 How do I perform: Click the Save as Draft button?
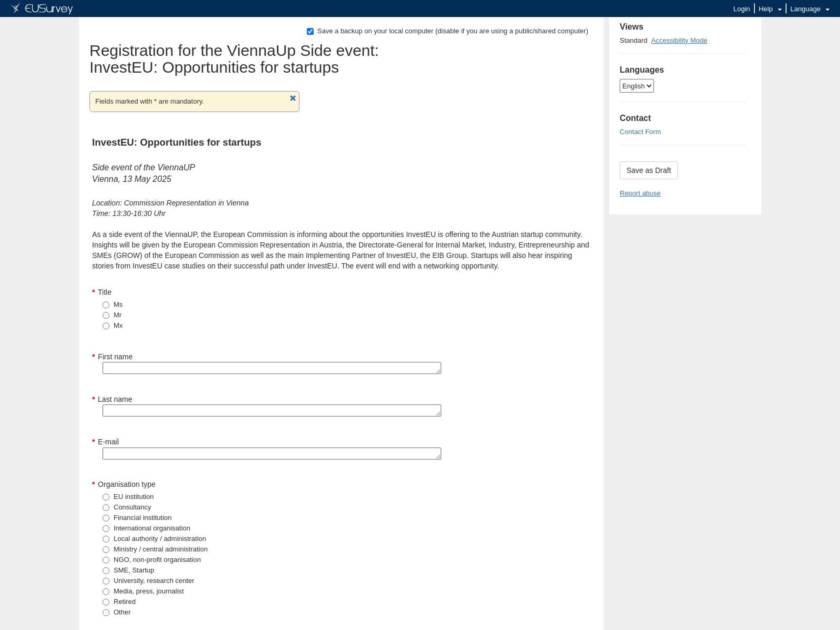[648, 170]
